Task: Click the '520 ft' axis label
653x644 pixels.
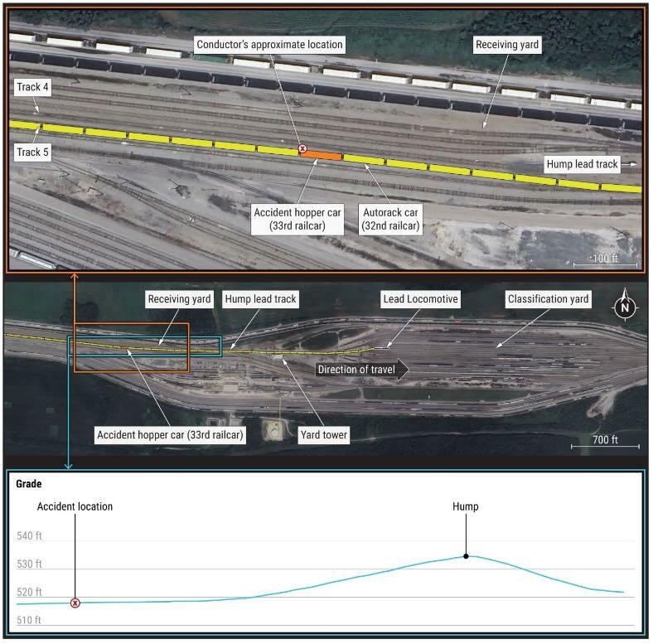Action: (x=29, y=592)
